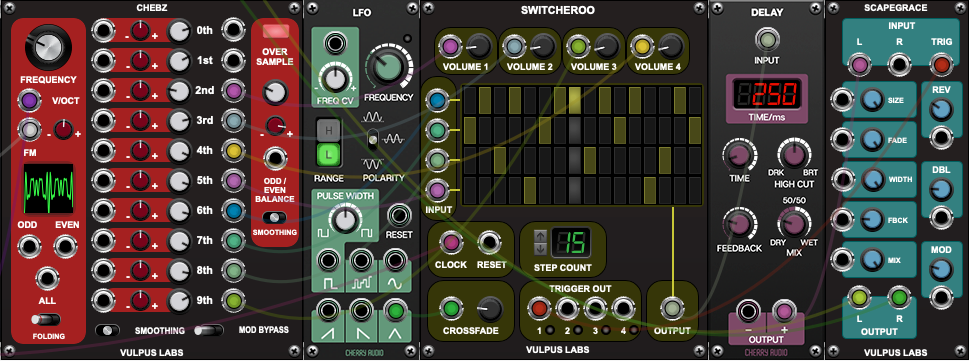Select the LFO L range button
Screen dimensions: 969x361
tap(328, 155)
